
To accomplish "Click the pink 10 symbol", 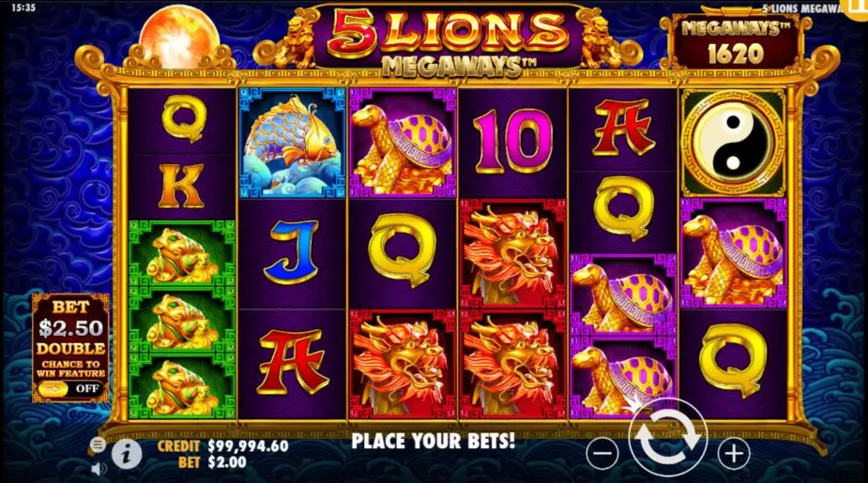I will (x=512, y=141).
